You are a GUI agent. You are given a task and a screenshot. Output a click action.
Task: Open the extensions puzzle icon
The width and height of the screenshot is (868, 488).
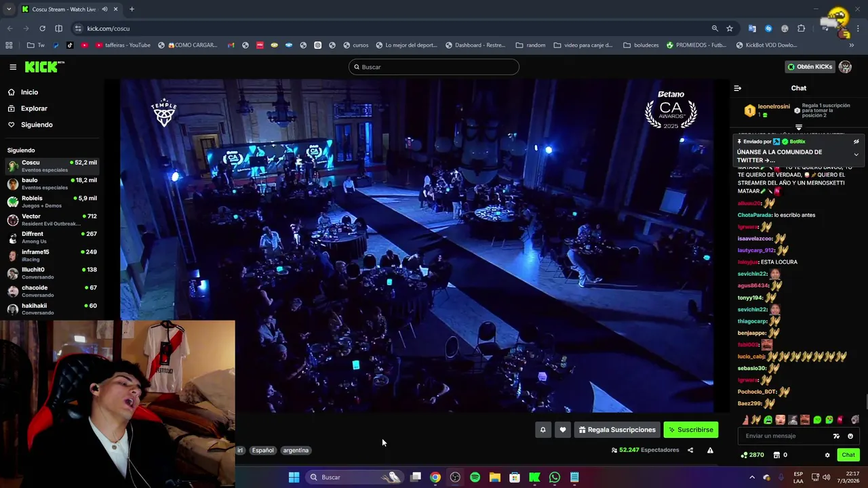pos(802,28)
